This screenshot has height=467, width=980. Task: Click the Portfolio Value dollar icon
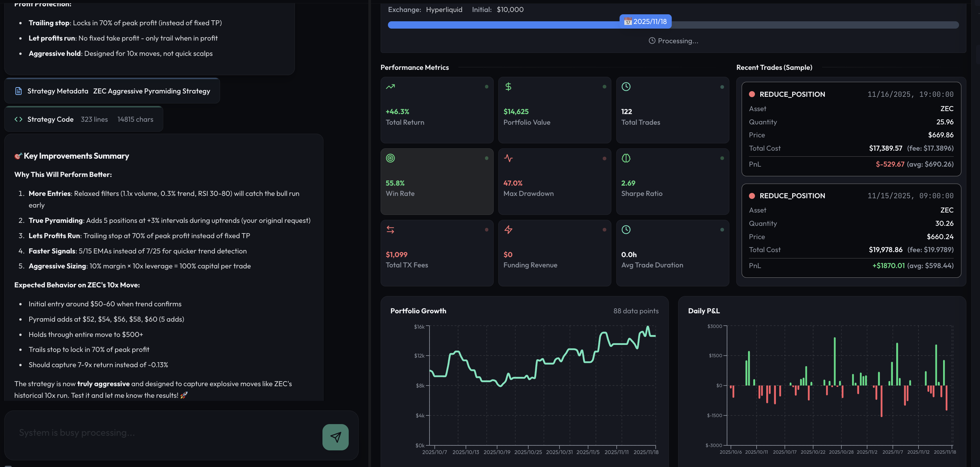coord(508,87)
